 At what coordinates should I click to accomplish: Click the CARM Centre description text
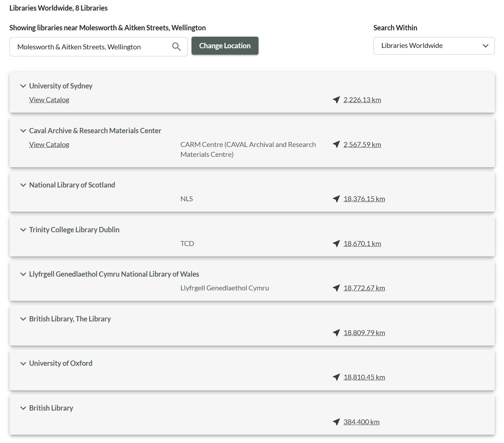248,149
